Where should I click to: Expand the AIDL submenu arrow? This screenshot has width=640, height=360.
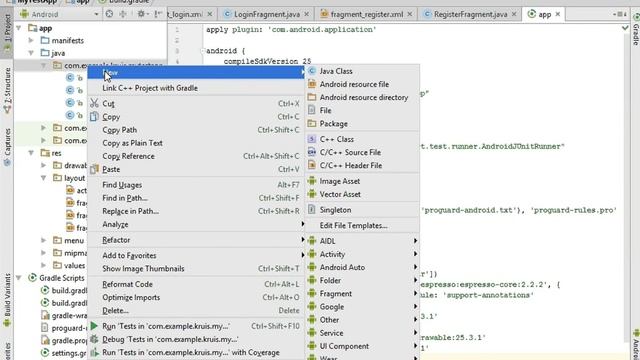[415, 241]
